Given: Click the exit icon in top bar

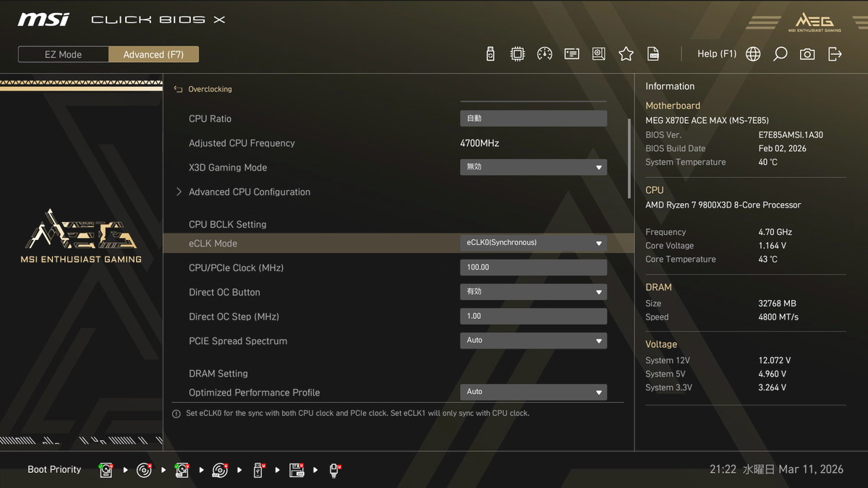Looking at the screenshot, I should click(835, 54).
